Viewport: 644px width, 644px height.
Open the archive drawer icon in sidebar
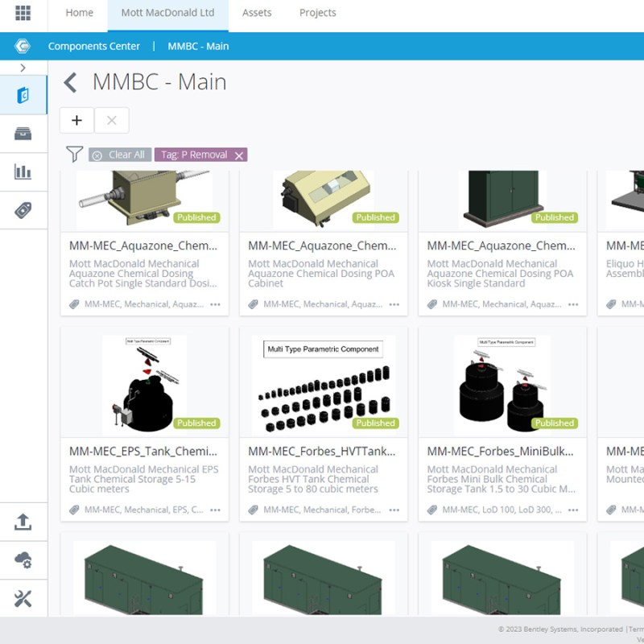pos(23,134)
